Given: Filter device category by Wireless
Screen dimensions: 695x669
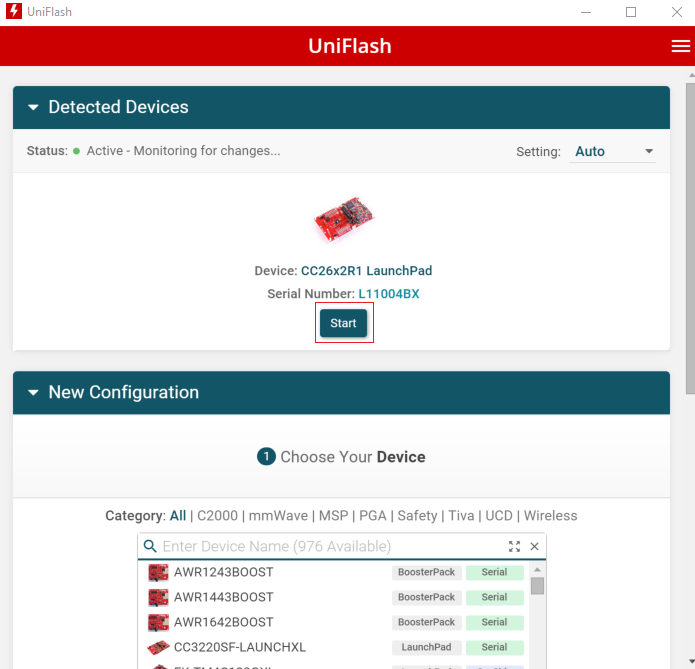Looking at the screenshot, I should (550, 516).
